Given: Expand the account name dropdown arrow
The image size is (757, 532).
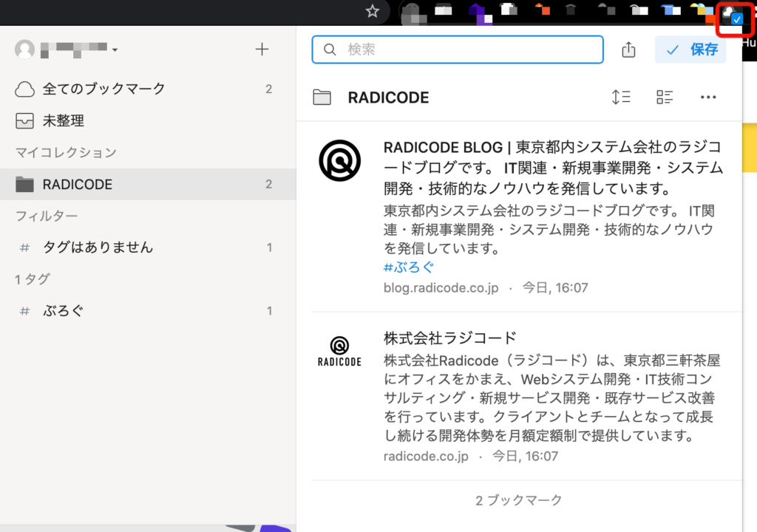Looking at the screenshot, I should pos(115,50).
